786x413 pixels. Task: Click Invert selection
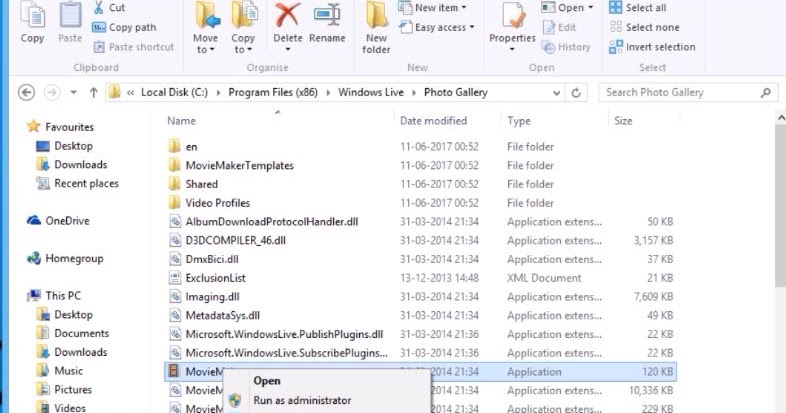(x=652, y=47)
